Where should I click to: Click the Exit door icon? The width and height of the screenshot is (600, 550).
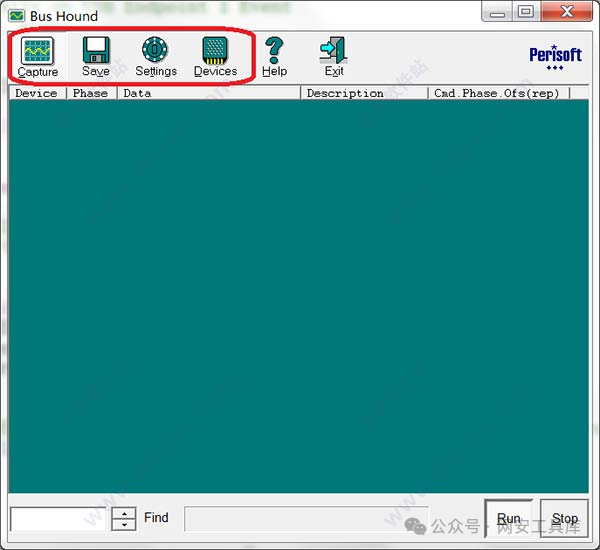(x=333, y=56)
